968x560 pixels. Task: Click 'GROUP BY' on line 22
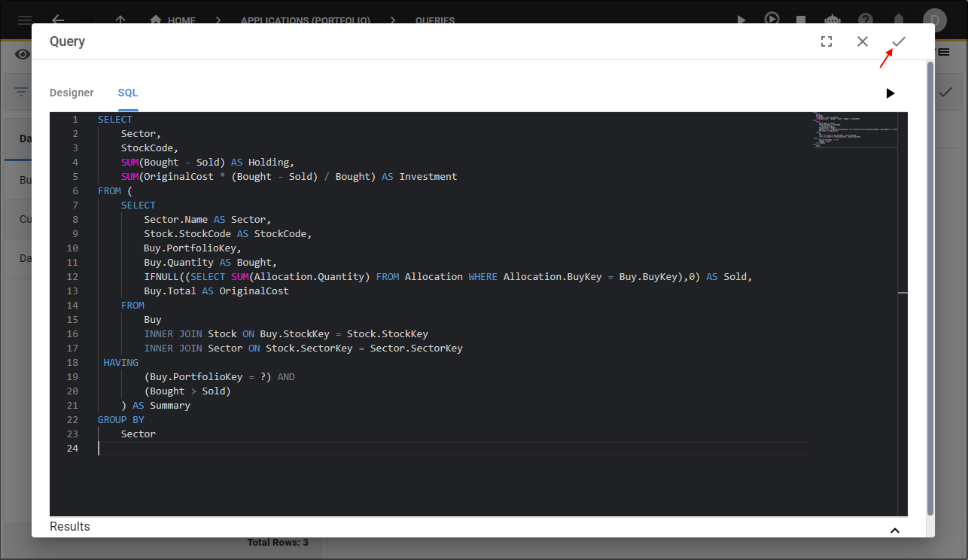pos(121,420)
